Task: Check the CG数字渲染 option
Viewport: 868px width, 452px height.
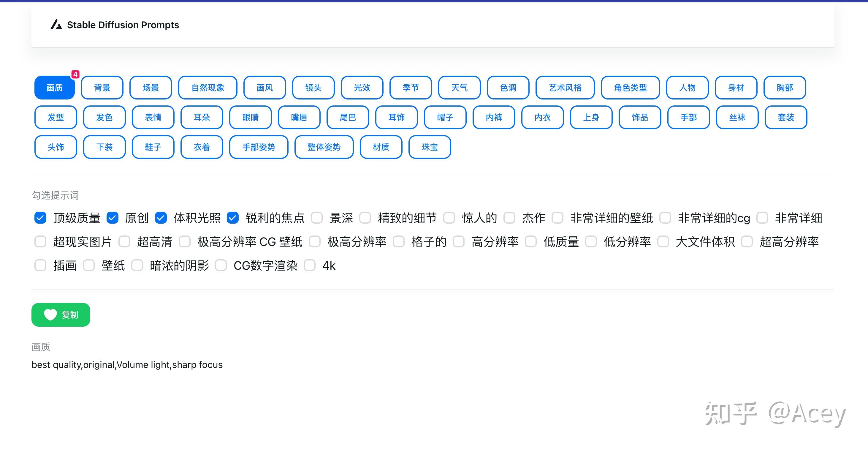Action: click(x=221, y=265)
